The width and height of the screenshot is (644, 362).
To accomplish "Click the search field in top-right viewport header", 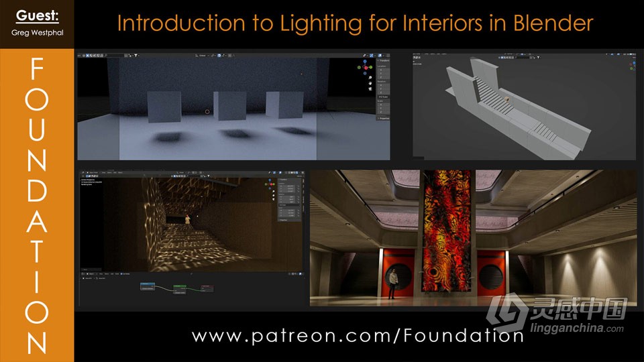I will (522, 57).
